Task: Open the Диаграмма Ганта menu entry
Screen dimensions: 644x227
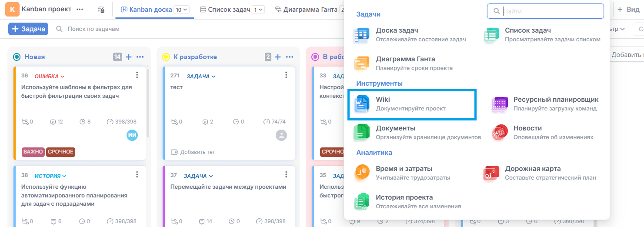Action: pyautogui.click(x=405, y=63)
